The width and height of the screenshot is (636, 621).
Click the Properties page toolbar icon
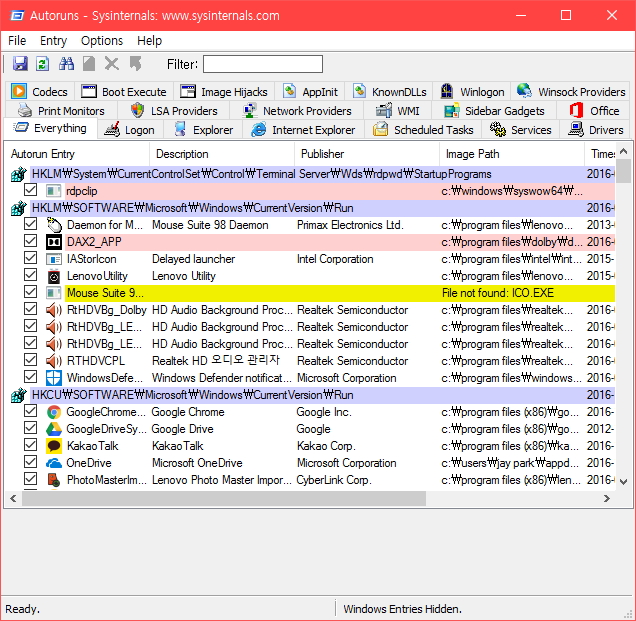click(x=89, y=64)
